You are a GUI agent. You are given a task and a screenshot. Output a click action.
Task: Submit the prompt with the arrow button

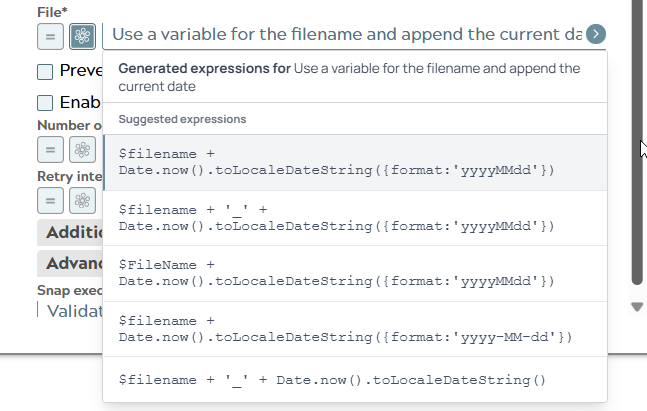(596, 34)
